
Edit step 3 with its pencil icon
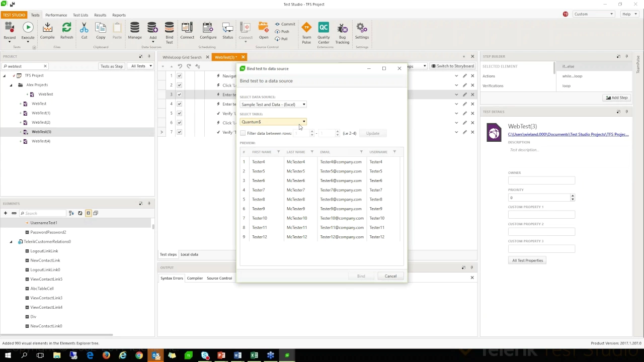point(464,95)
